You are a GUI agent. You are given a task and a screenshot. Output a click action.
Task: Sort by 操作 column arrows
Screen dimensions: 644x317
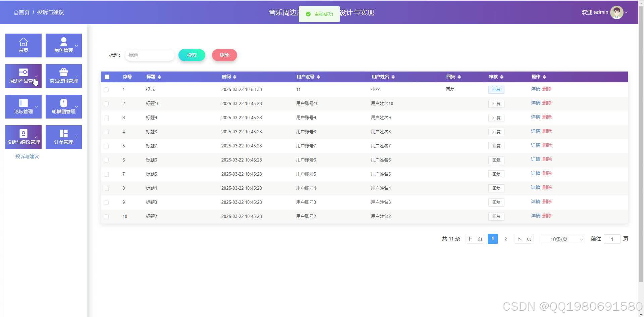(x=544, y=77)
